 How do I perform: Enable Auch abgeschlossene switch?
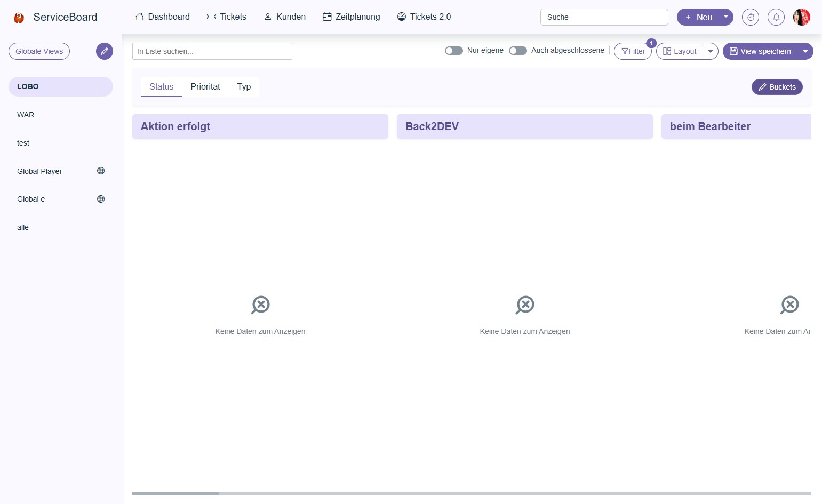click(x=518, y=51)
